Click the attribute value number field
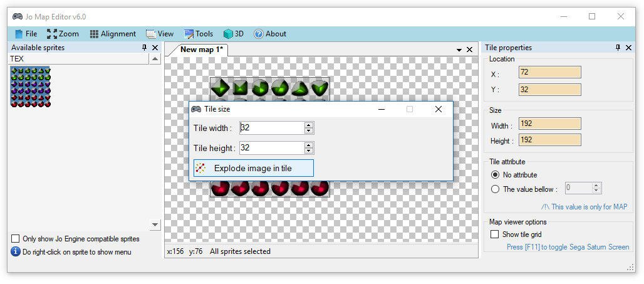 click(x=579, y=189)
